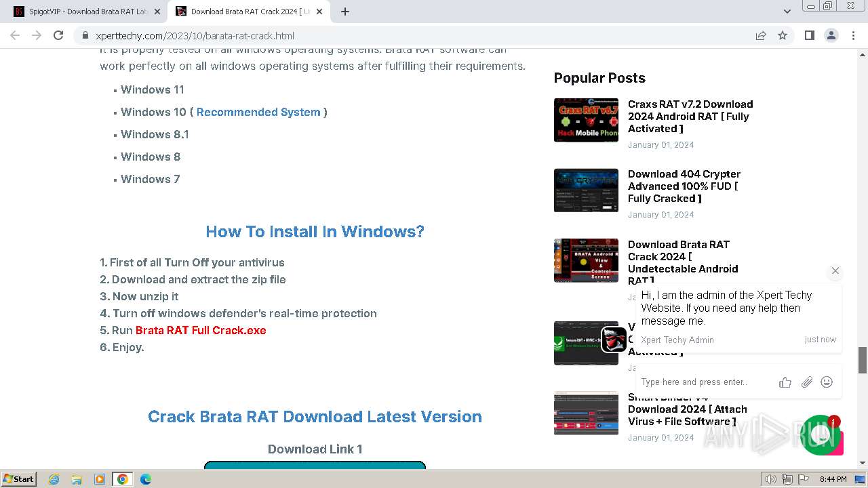
Task: Open the browser side panel
Action: 809,35
